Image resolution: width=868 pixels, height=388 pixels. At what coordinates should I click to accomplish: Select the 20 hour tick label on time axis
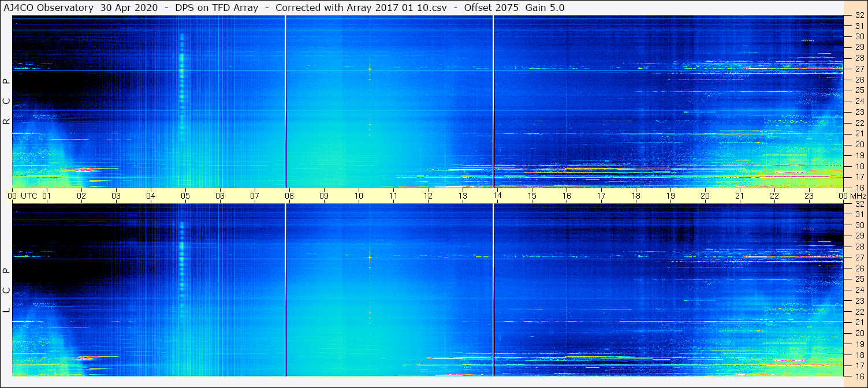point(705,196)
